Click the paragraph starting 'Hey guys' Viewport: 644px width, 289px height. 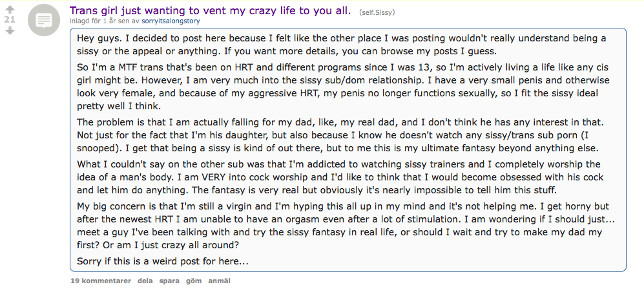pyautogui.click(x=342, y=45)
